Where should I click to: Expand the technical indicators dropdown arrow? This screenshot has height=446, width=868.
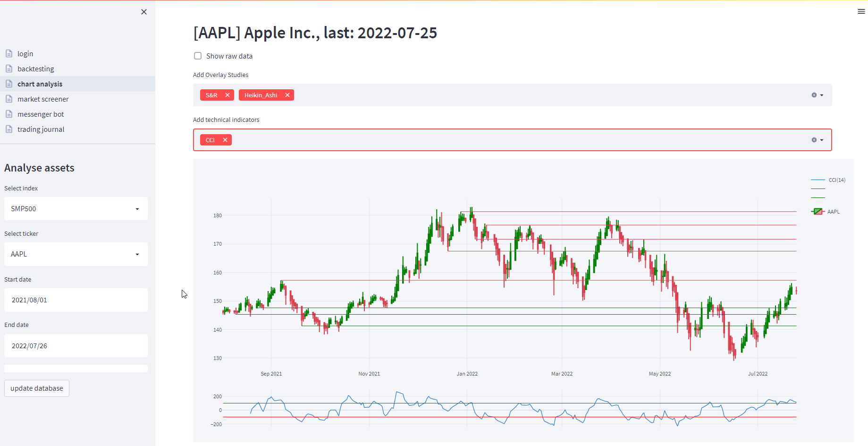[x=822, y=140]
